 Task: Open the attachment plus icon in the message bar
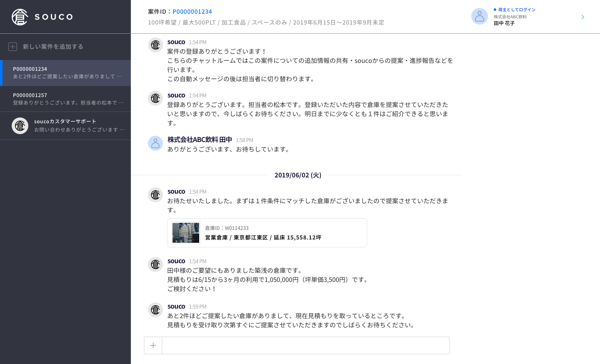[153, 345]
